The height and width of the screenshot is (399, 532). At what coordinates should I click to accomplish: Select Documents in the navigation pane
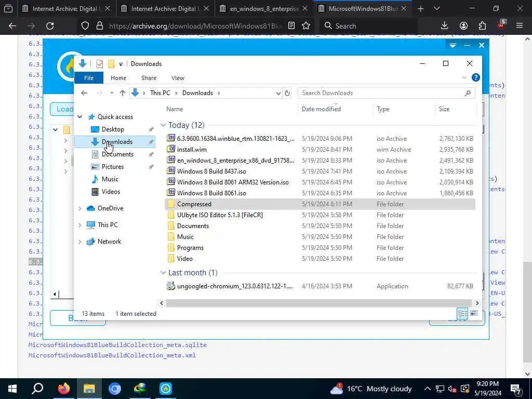[x=117, y=154]
